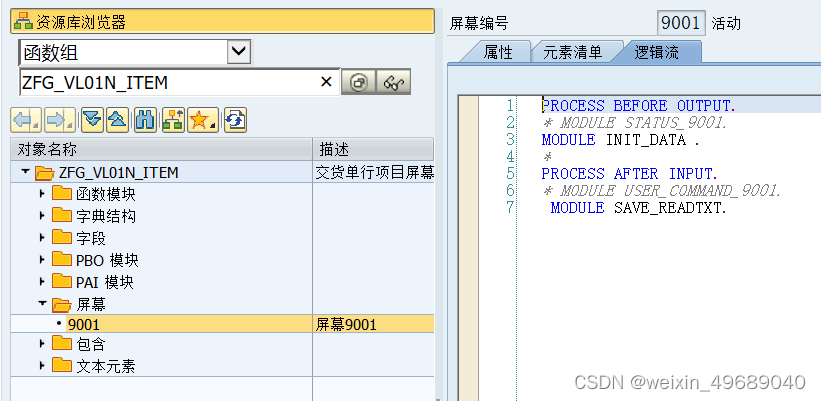This screenshot has width=821, height=401.
Task: Display object with the glasses icon
Action: point(393,83)
